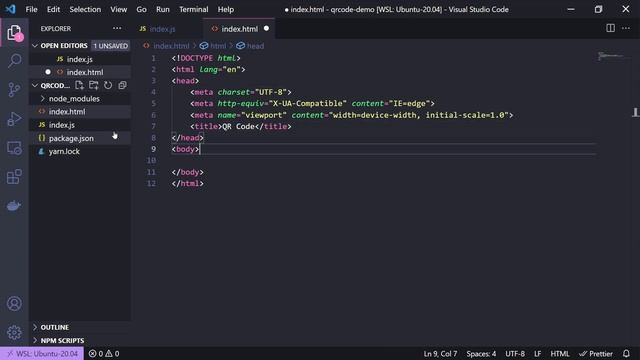640x360 pixels.
Task: Open index.html in the file tree
Action: [x=80, y=111]
